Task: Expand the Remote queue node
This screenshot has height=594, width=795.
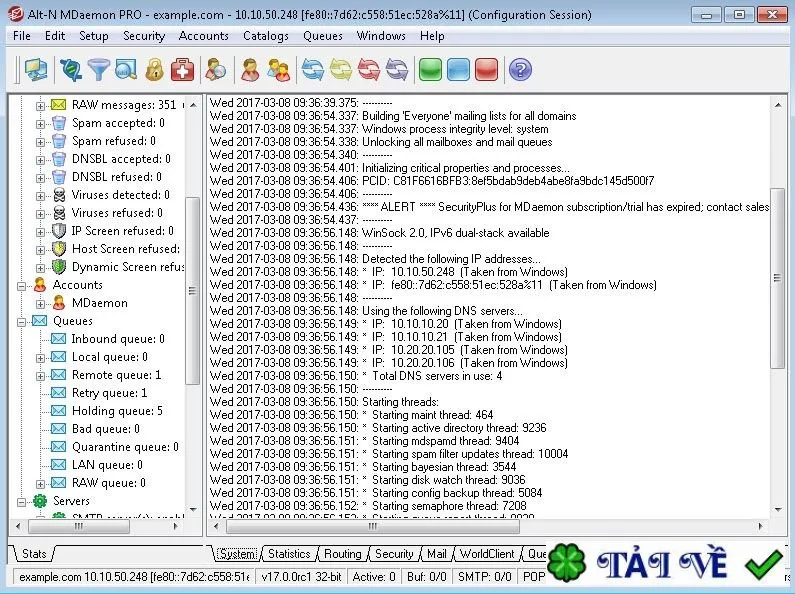Action: [x=40, y=376]
